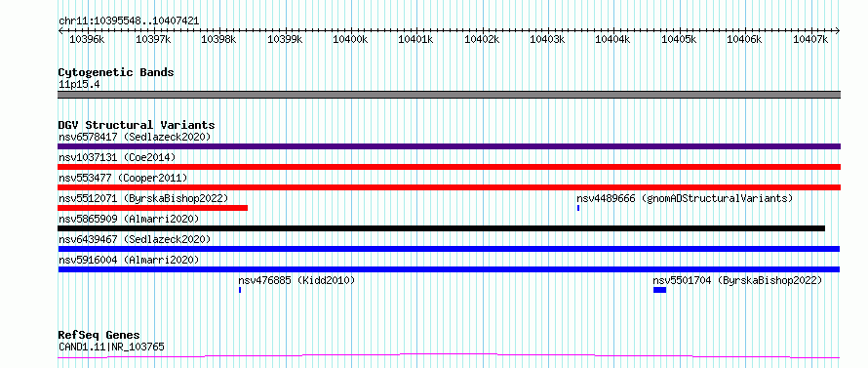Screen dimensions: 868x368
Task: Select the small blue nsv5501704 variant bar
Action: (x=660, y=290)
